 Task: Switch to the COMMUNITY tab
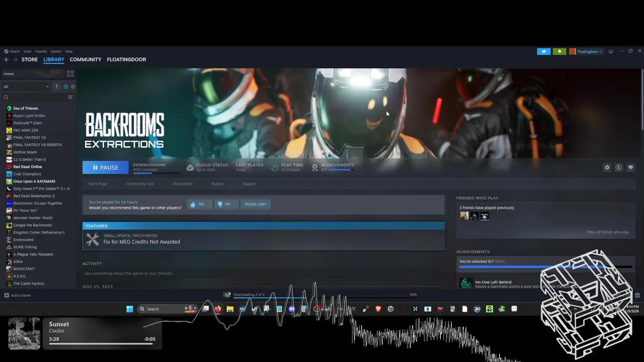pyautogui.click(x=86, y=59)
